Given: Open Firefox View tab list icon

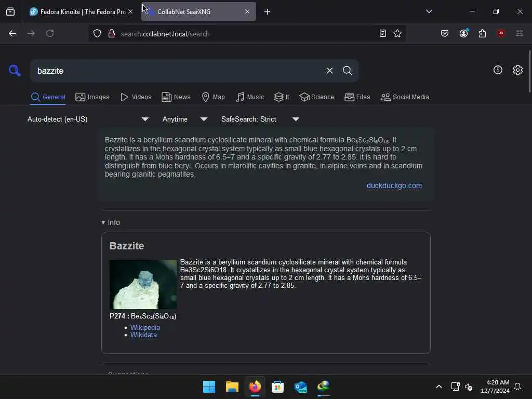Looking at the screenshot, I should pos(10,12).
